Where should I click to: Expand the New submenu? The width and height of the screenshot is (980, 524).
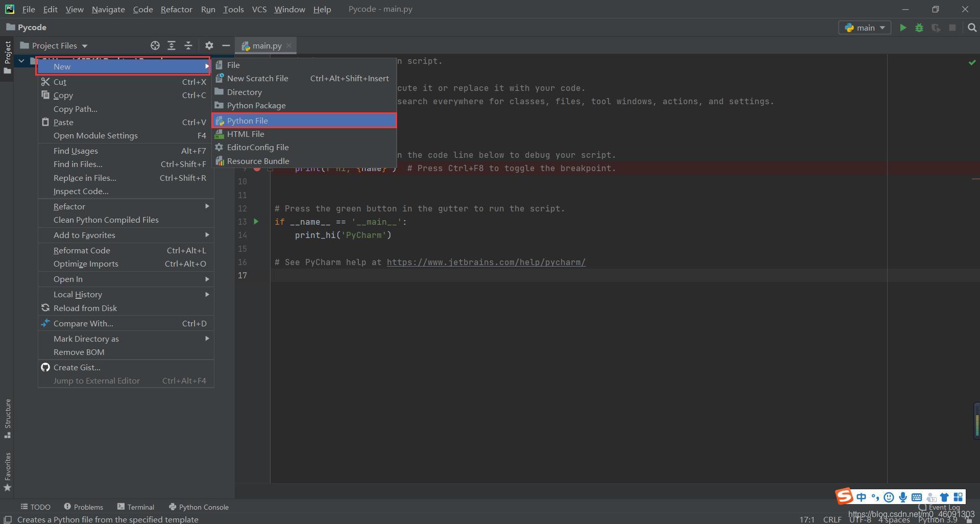pyautogui.click(x=123, y=66)
